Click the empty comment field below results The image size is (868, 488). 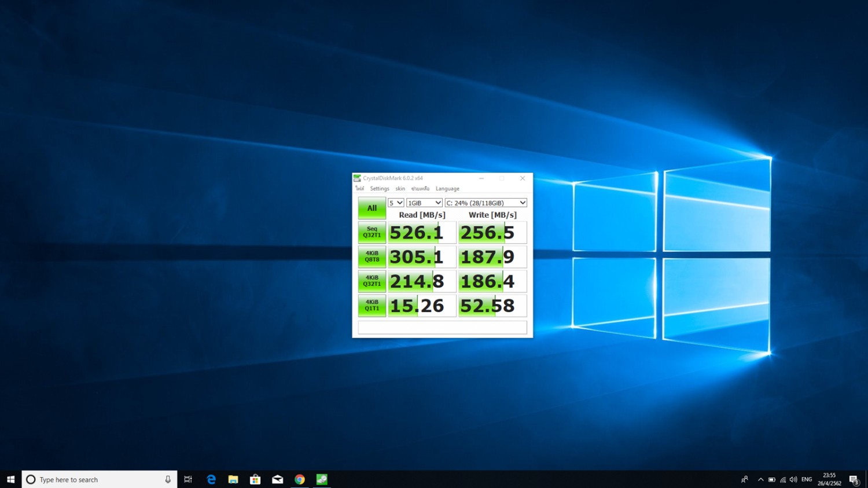click(442, 328)
